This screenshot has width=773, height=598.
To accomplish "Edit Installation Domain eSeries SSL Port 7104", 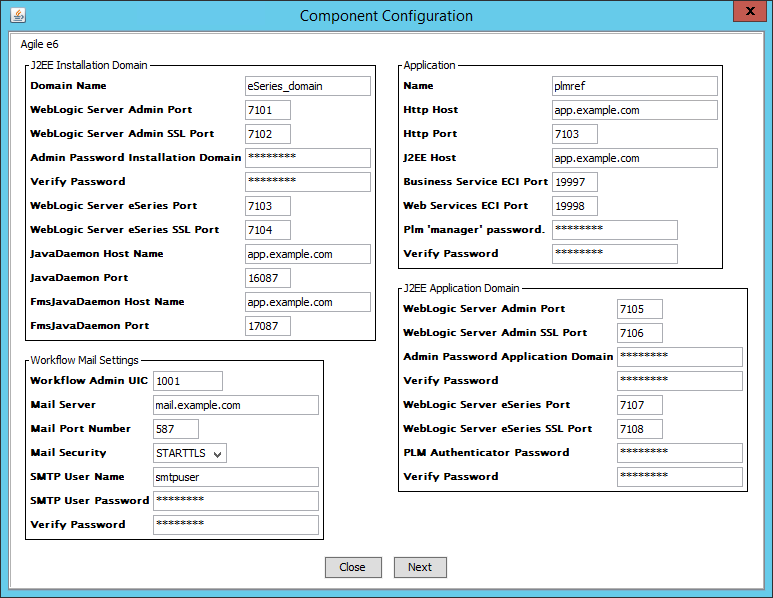I will pos(268,230).
